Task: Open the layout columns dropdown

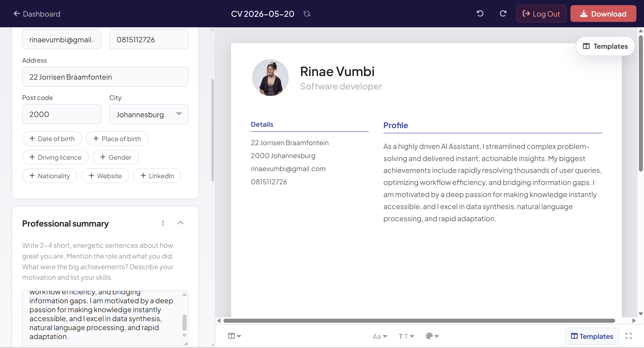Action: [234, 336]
